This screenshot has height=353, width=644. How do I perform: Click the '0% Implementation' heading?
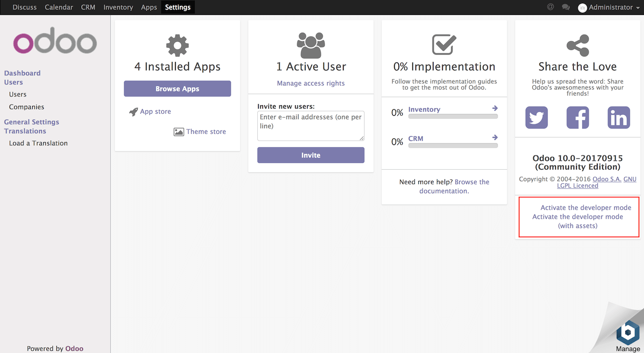pyautogui.click(x=444, y=66)
